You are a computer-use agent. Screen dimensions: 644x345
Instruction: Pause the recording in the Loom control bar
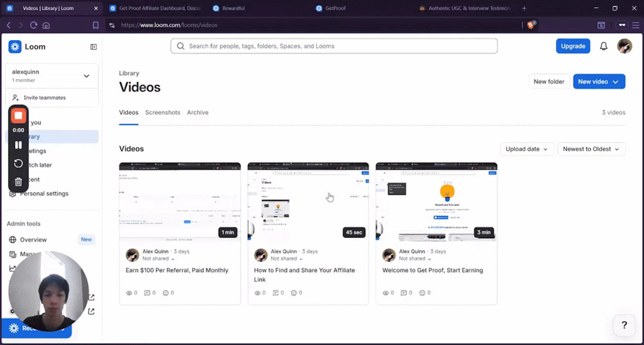(x=18, y=145)
